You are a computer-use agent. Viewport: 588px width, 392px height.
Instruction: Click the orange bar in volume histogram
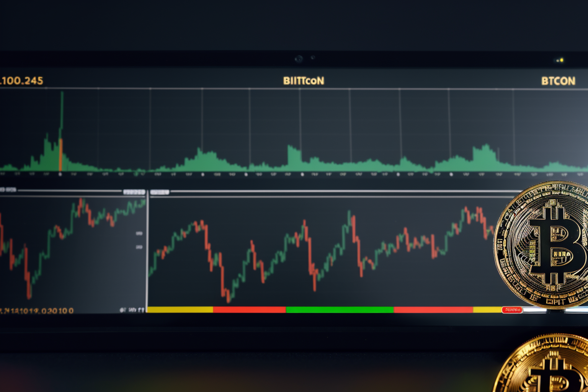click(60, 155)
